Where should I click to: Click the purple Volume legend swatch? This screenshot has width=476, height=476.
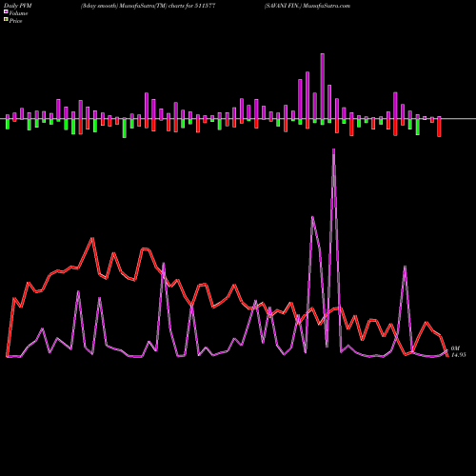6,12
